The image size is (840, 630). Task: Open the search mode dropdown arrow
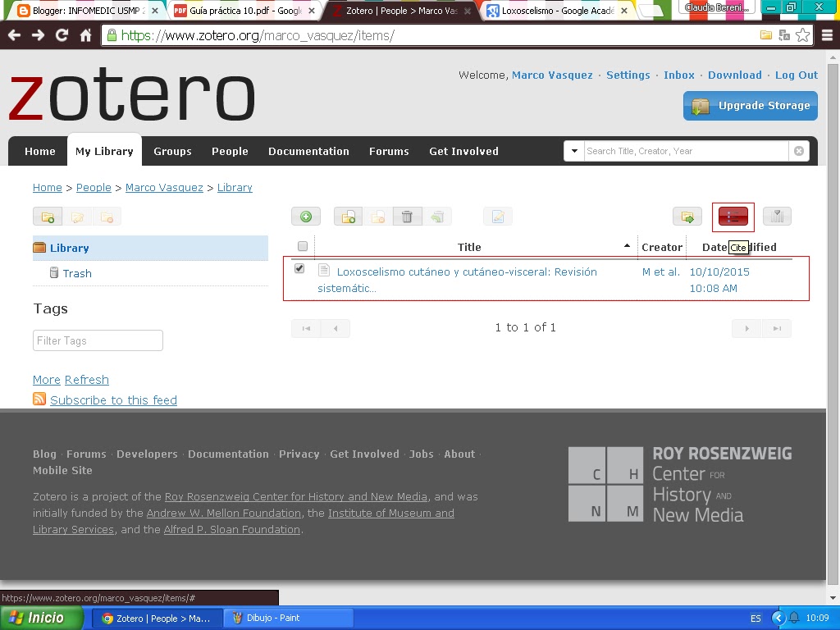click(574, 151)
